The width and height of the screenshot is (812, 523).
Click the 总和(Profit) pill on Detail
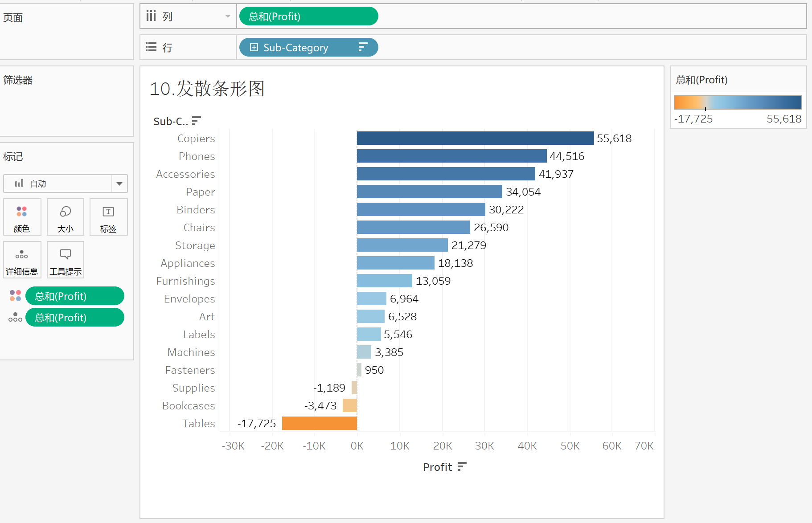[x=74, y=317]
